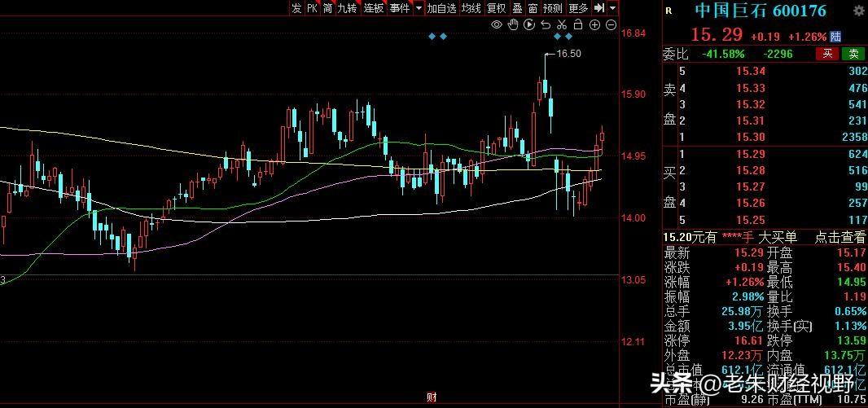
Task: Select sell level 1 price 15.30
Action: [x=751, y=137]
